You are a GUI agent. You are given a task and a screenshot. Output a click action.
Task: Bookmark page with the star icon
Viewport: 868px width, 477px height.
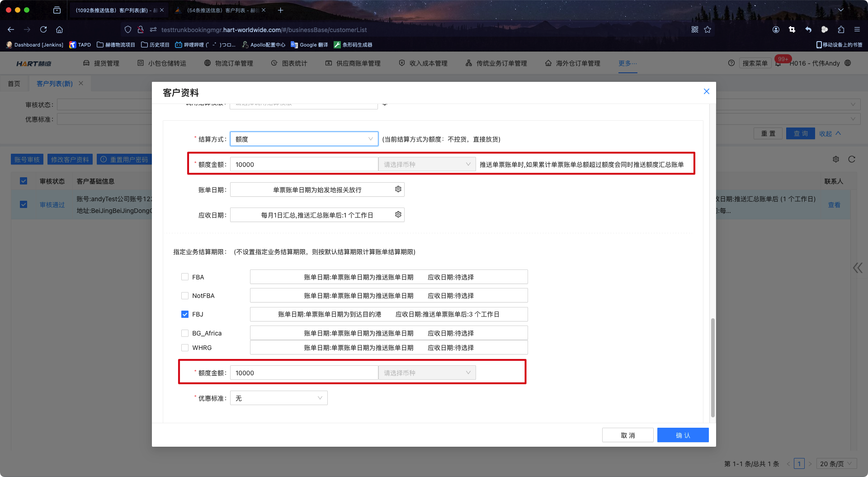point(708,29)
